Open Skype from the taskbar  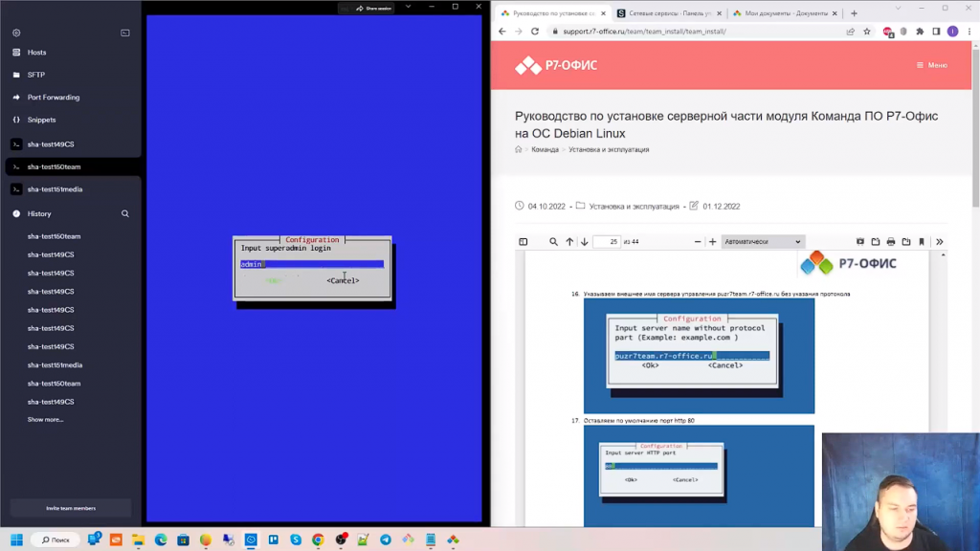click(296, 540)
